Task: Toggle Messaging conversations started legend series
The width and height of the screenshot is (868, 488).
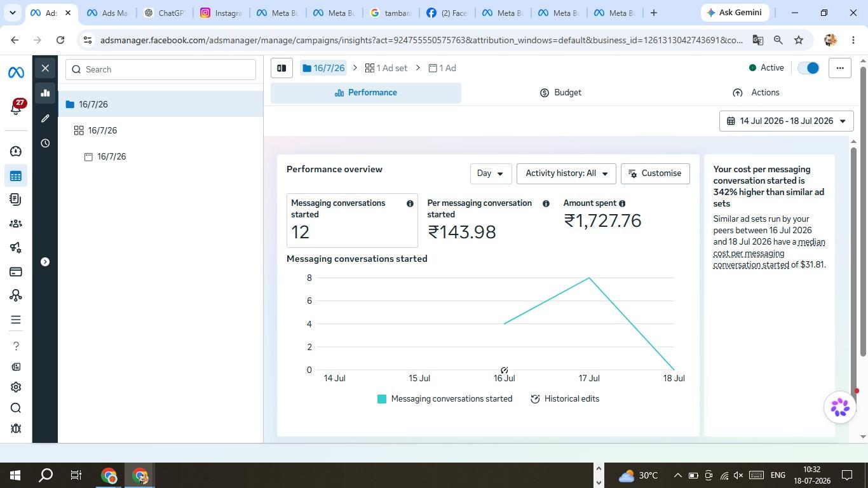Action: pos(445,399)
